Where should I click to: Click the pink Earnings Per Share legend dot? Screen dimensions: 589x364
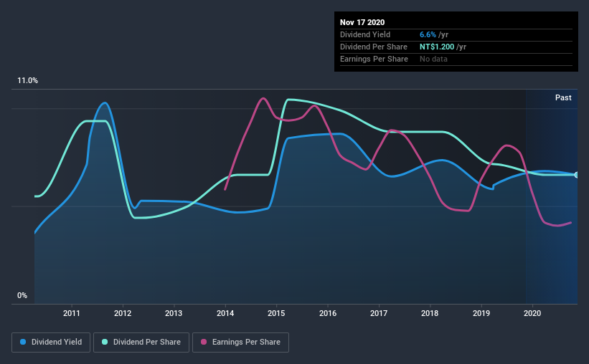204,342
